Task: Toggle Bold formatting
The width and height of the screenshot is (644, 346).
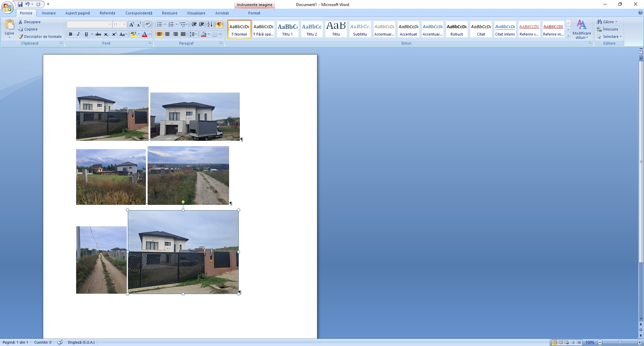Action: coord(70,34)
